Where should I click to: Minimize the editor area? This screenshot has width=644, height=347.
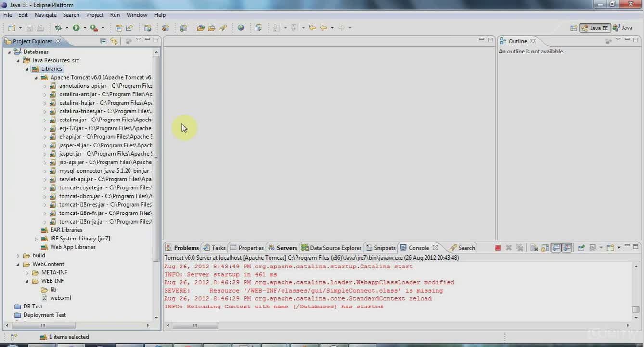[481, 40]
